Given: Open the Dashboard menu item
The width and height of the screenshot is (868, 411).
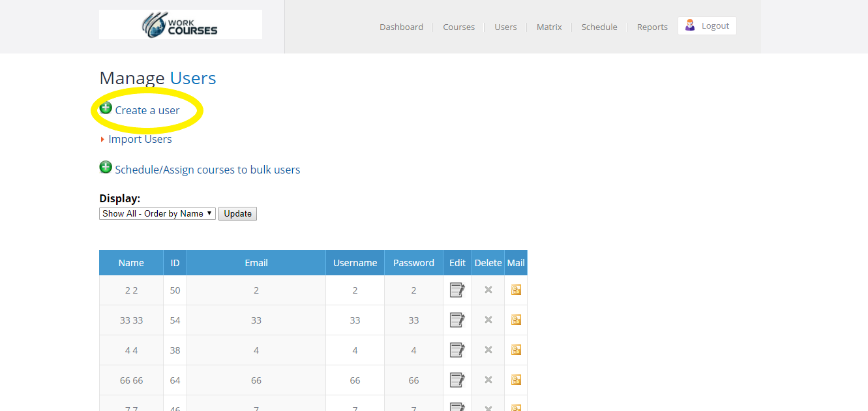Looking at the screenshot, I should (401, 27).
